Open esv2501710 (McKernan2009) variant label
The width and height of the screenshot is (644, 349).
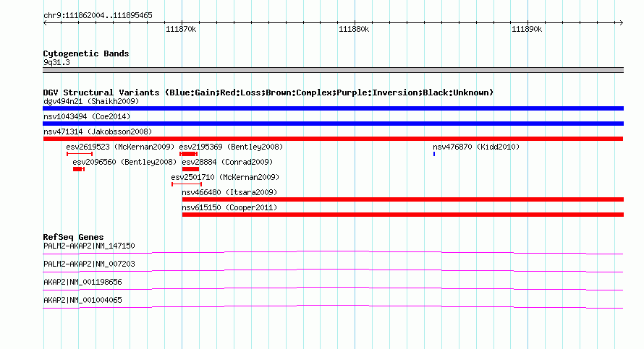[x=225, y=177]
